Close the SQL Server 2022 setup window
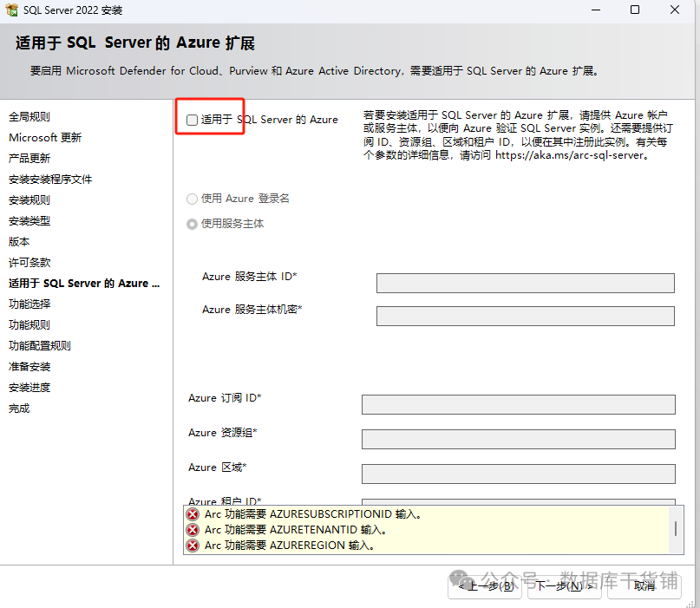This screenshot has height=608, width=700. (675, 10)
